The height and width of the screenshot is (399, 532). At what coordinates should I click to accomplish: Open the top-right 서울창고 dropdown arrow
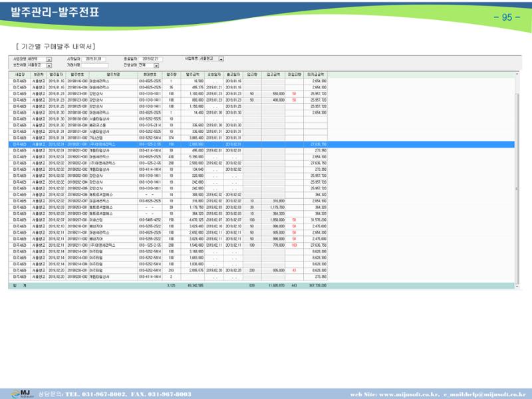(x=221, y=59)
